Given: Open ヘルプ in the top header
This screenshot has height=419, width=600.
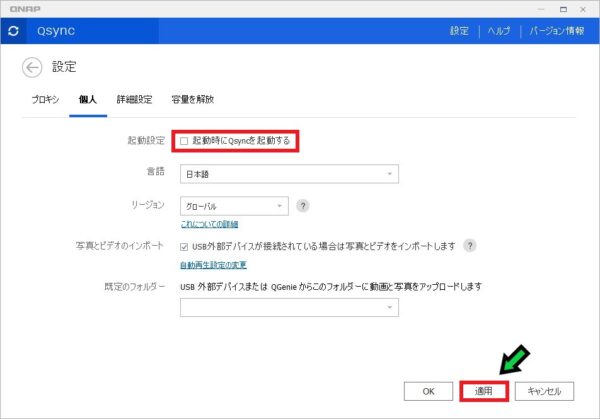Looking at the screenshot, I should (x=499, y=31).
